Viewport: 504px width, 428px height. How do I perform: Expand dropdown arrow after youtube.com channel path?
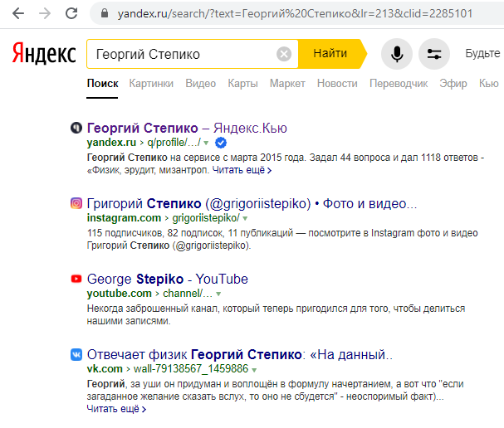[218, 294]
